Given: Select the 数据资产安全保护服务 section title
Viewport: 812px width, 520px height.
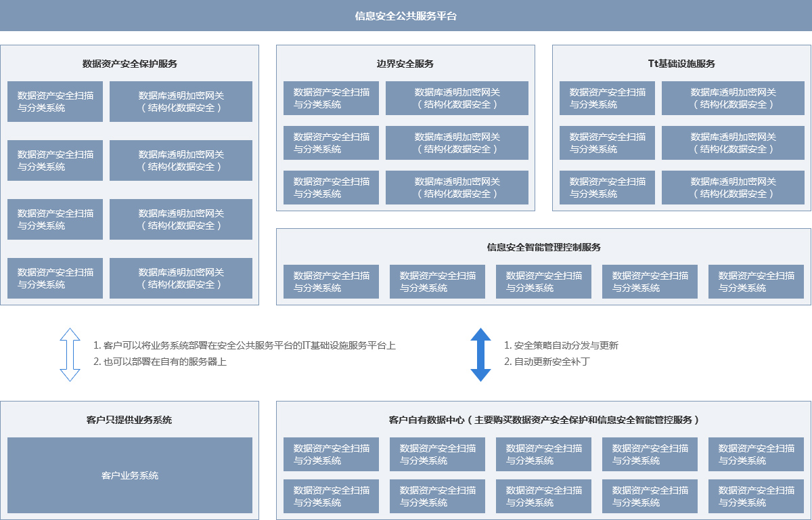Looking at the screenshot, I should (x=130, y=64).
